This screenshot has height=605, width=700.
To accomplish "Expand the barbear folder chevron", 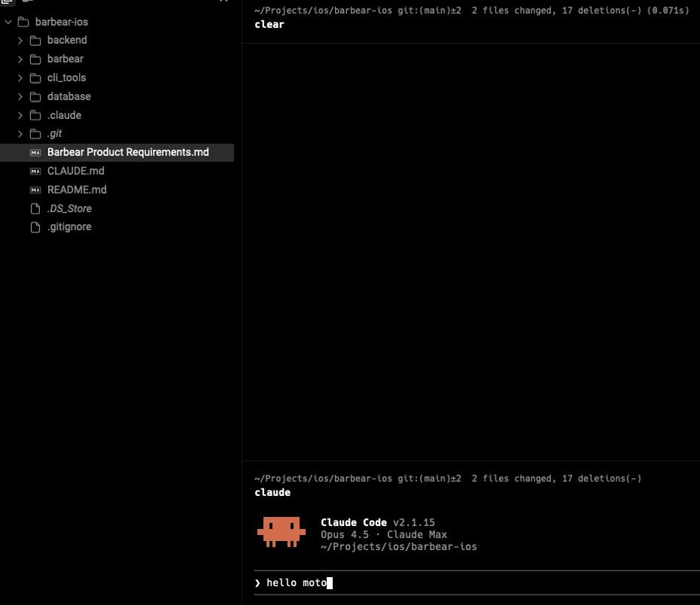I will 20,59.
